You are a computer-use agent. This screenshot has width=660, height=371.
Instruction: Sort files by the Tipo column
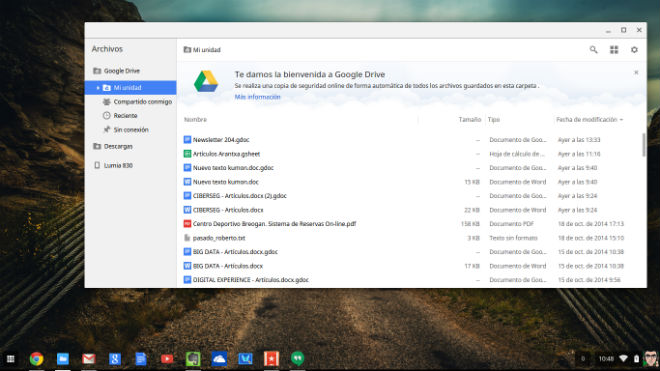click(x=493, y=120)
